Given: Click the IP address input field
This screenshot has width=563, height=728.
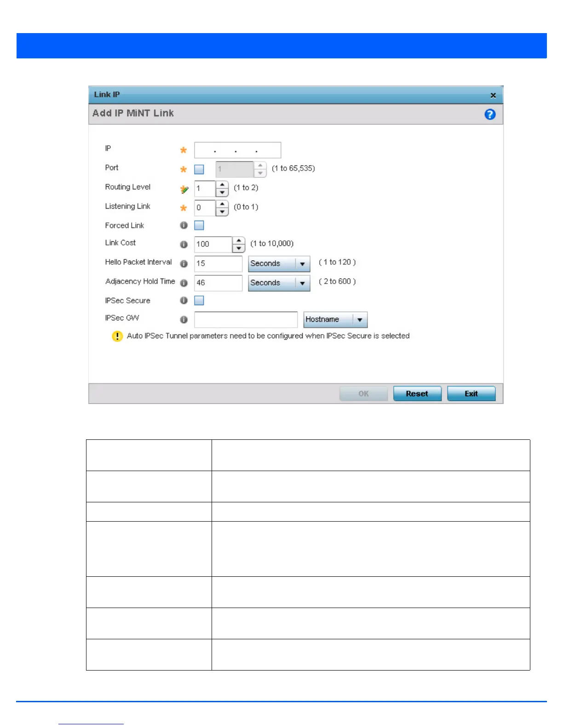Looking at the screenshot, I should coord(238,150).
